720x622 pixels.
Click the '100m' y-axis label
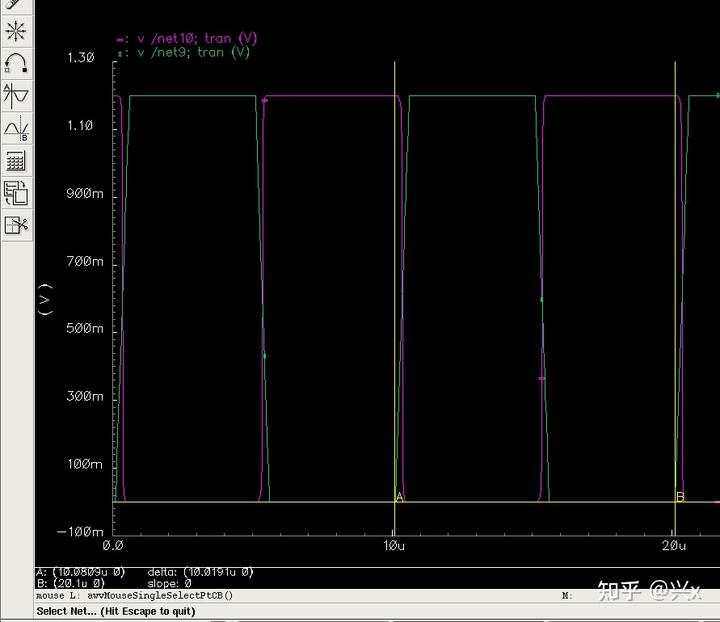(85, 464)
